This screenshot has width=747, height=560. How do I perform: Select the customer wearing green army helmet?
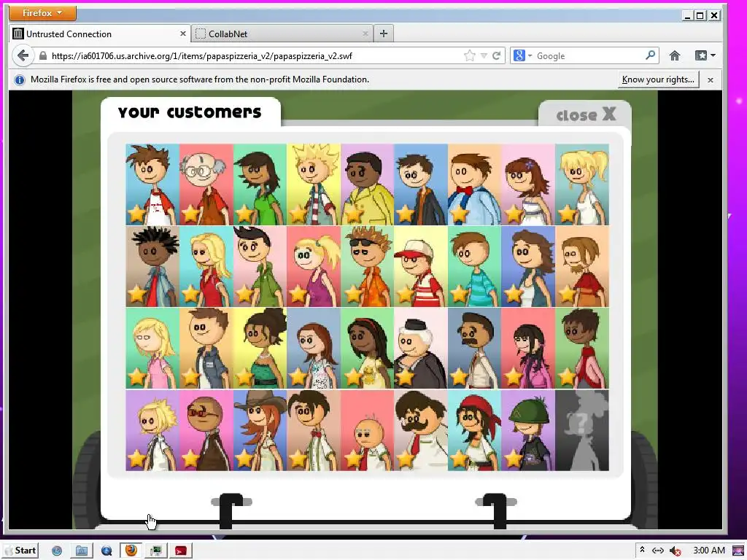coord(528,430)
